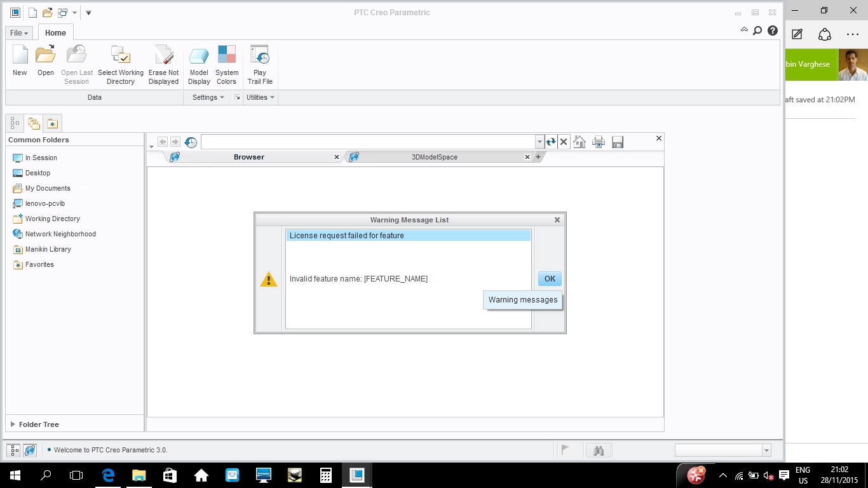Viewport: 868px width, 488px height.
Task: Select 'License request failed for feature' message
Action: [x=408, y=235]
